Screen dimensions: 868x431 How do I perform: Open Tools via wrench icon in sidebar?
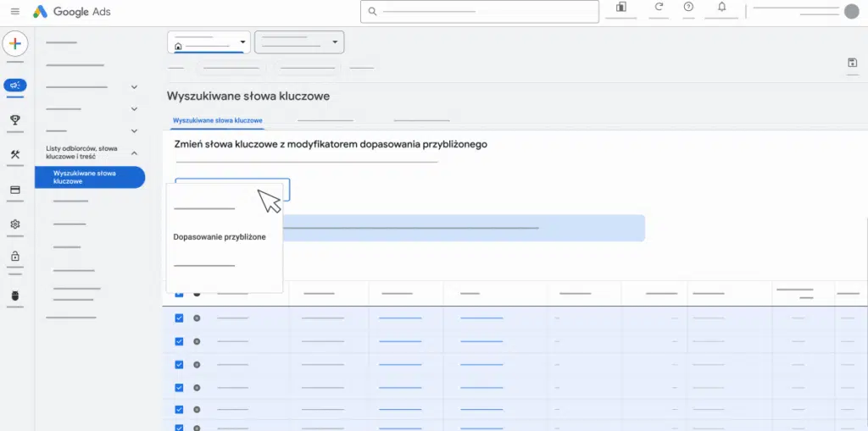[15, 154]
